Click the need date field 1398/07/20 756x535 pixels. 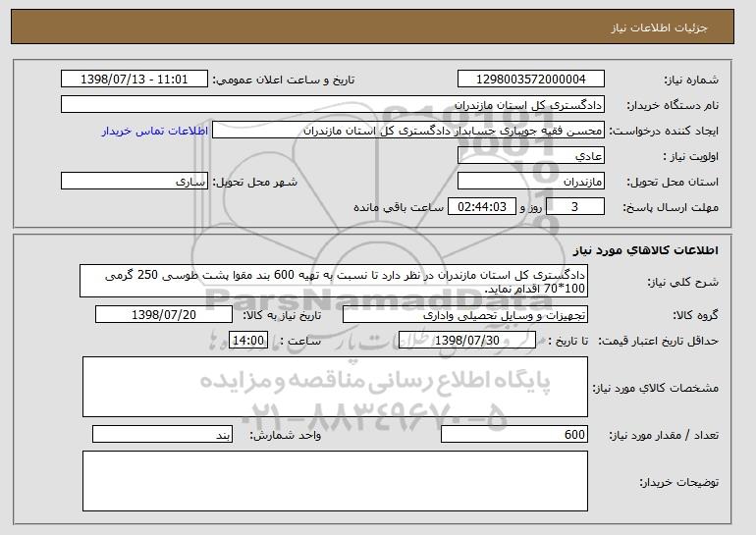[164, 315]
